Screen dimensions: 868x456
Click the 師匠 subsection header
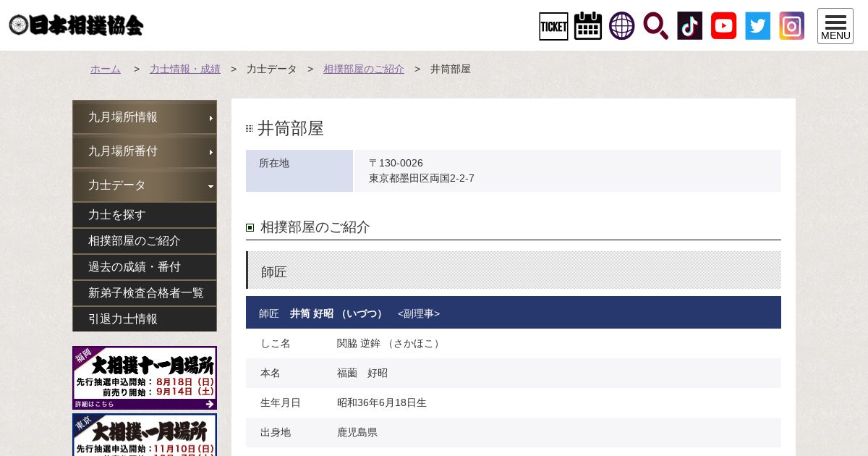pos(514,270)
